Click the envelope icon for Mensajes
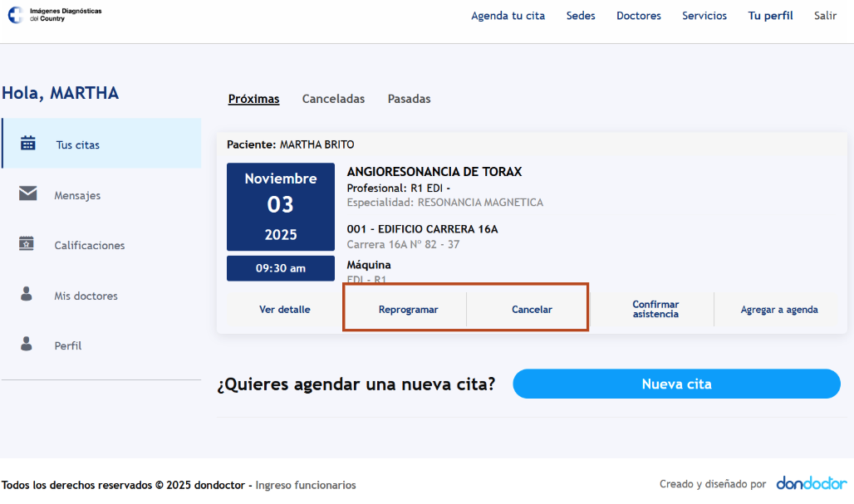Image resolution: width=854 pixels, height=504 pixels. coord(28,193)
